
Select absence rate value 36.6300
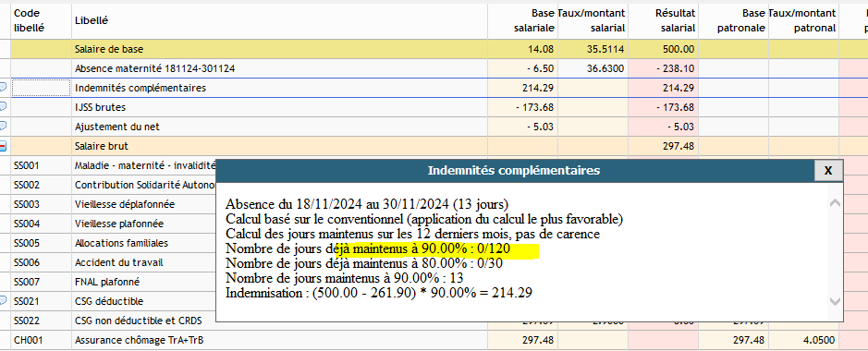point(606,68)
